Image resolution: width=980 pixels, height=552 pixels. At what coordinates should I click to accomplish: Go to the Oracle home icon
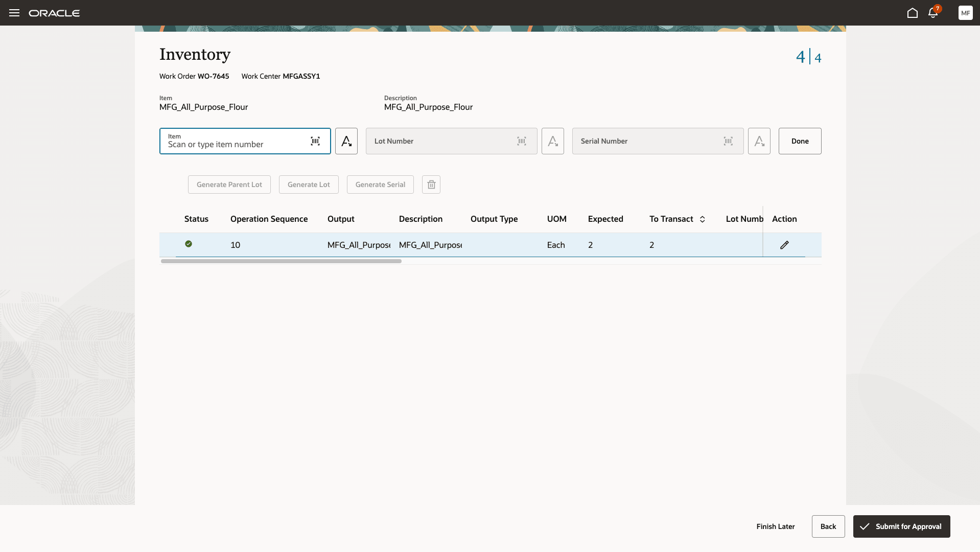(x=913, y=13)
